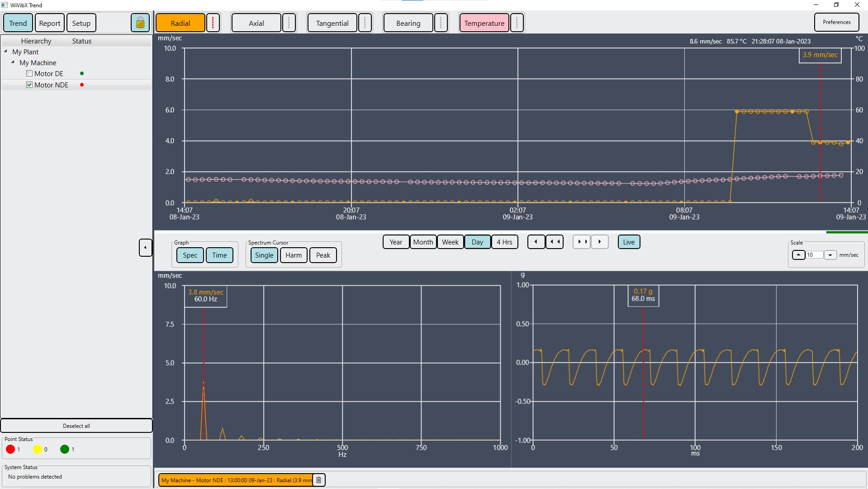The height and width of the screenshot is (489, 868).
Task: Uncheck the Motor NDE checkbox
Action: tap(29, 85)
